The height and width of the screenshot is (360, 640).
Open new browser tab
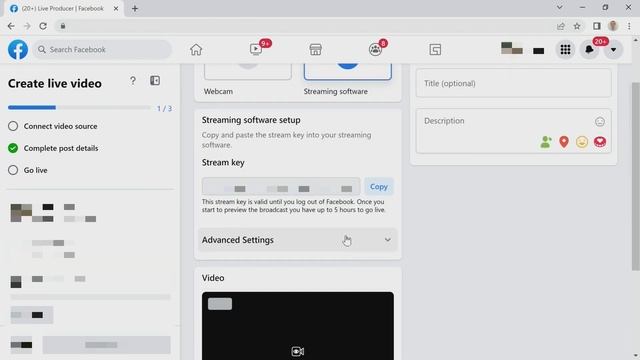tap(135, 8)
